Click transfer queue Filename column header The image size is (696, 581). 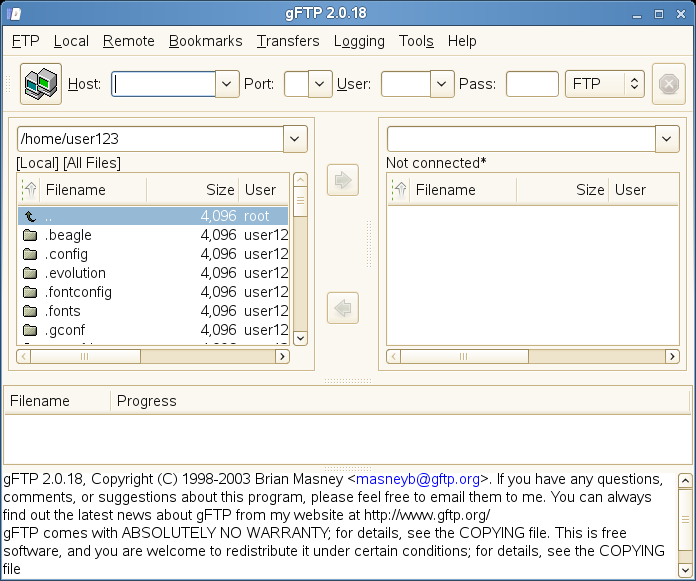pyautogui.click(x=57, y=401)
